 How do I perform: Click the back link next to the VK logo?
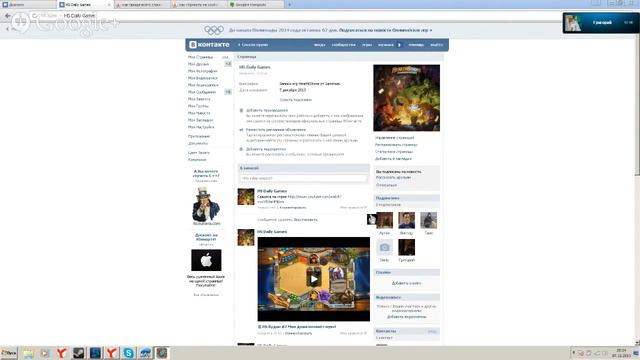point(253,45)
